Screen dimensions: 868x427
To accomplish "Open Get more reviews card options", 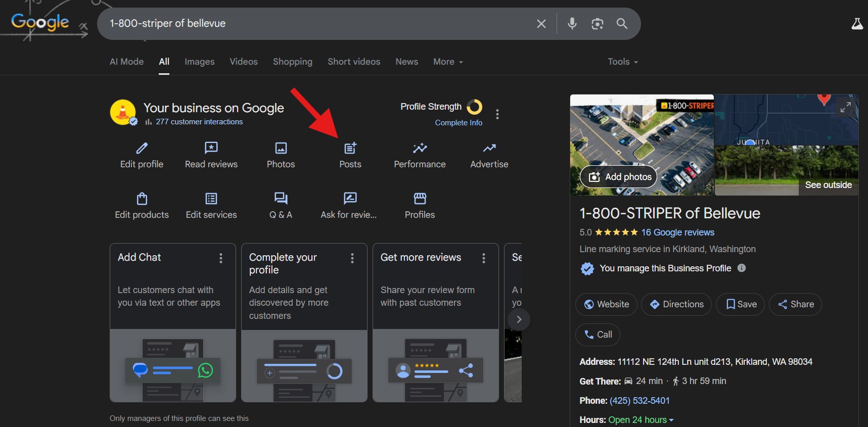I will pos(484,258).
